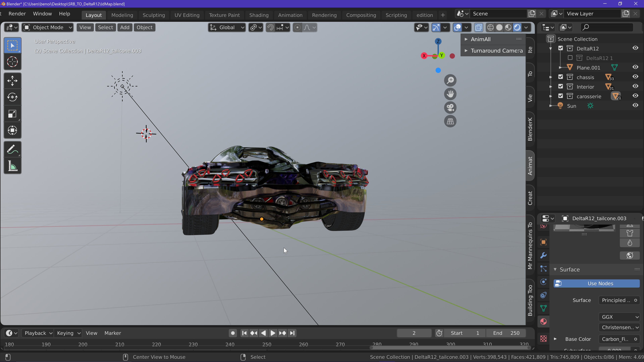644x362 pixels.
Task: Switch to orthographic view grid icon
Action: click(x=450, y=121)
